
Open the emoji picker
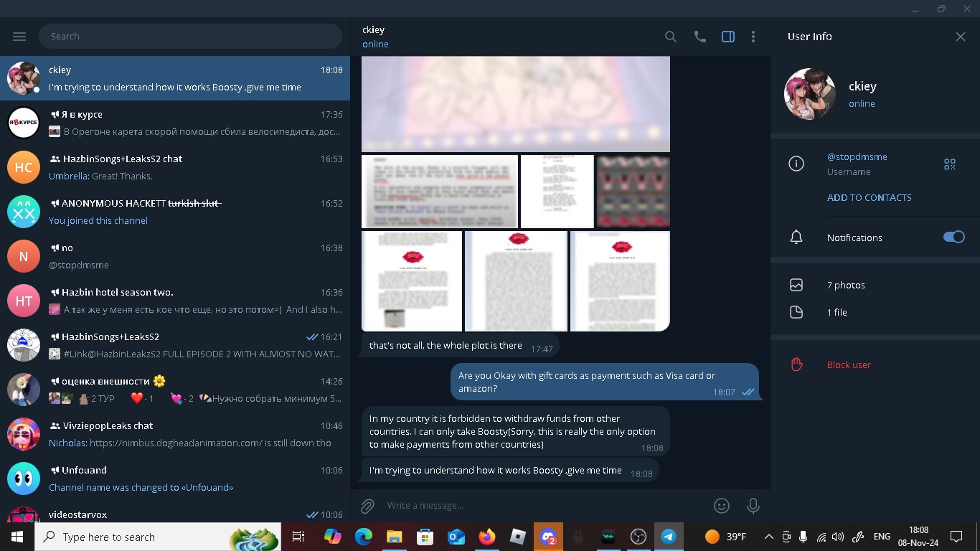722,506
